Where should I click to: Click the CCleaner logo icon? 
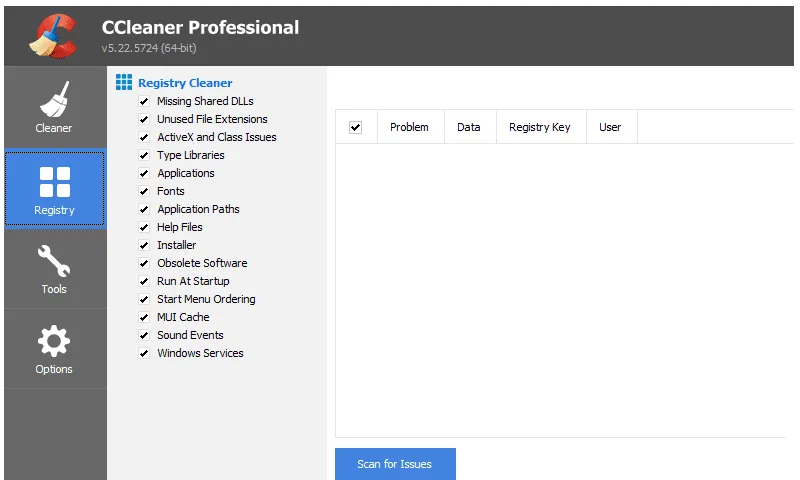pos(53,36)
